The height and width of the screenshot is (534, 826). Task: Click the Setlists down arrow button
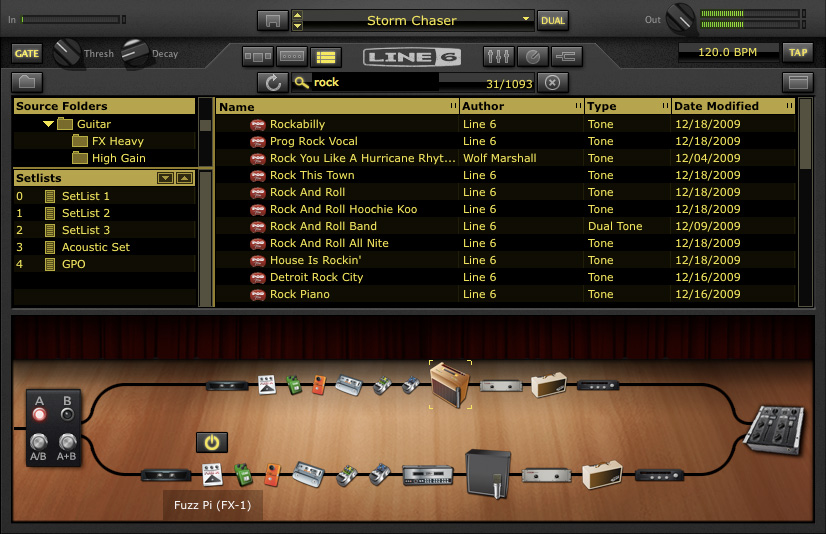pos(166,178)
